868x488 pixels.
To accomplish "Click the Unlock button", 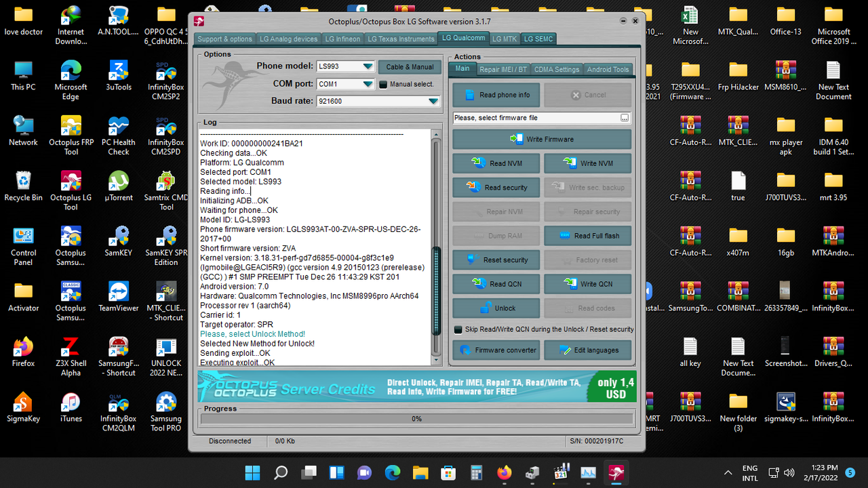I will 496,308.
